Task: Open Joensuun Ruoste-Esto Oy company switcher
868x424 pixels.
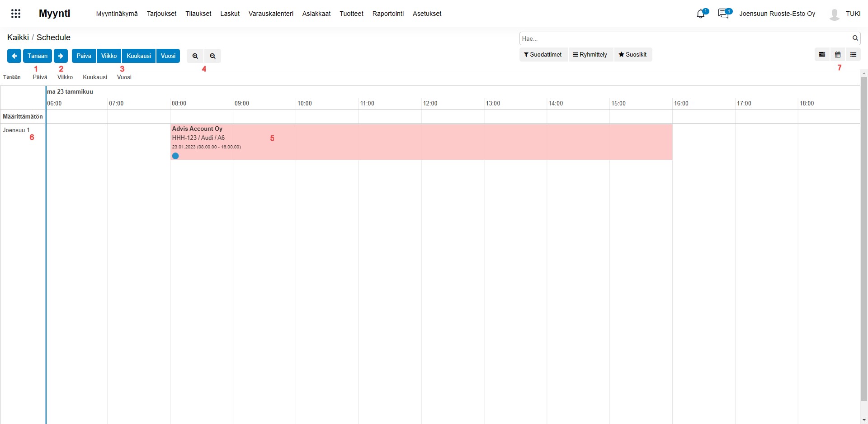Action: [x=777, y=14]
